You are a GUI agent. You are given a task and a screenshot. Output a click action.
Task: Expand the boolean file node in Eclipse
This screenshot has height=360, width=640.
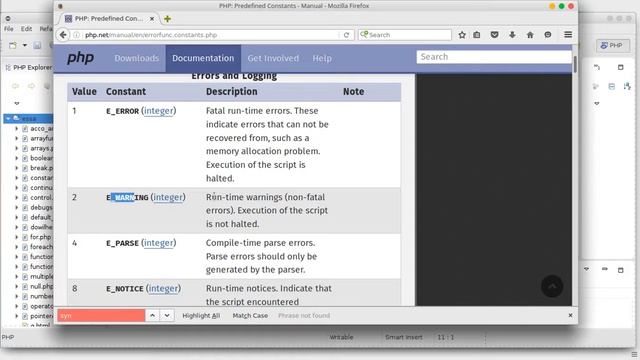click(16, 158)
